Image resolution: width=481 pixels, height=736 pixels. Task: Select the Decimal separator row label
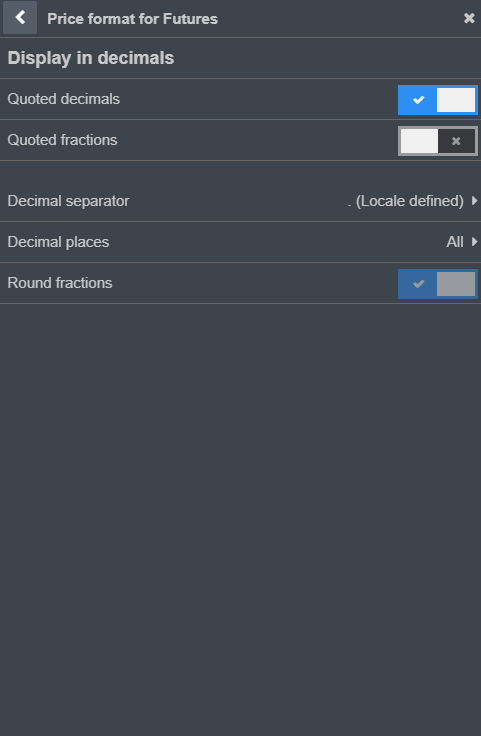69,201
